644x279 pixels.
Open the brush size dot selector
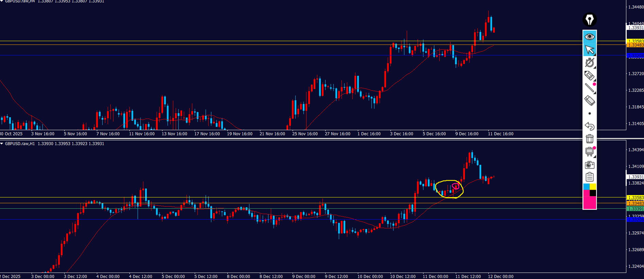589,114
